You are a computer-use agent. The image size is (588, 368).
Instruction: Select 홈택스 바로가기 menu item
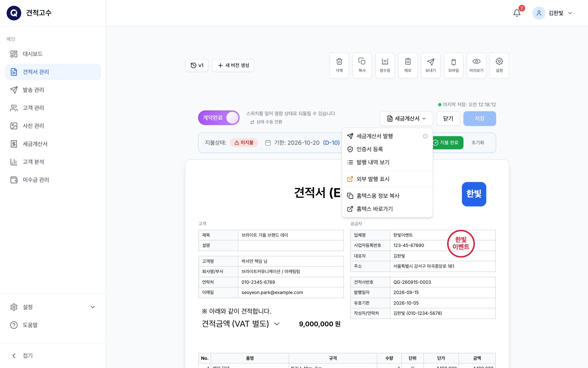[x=387, y=209]
